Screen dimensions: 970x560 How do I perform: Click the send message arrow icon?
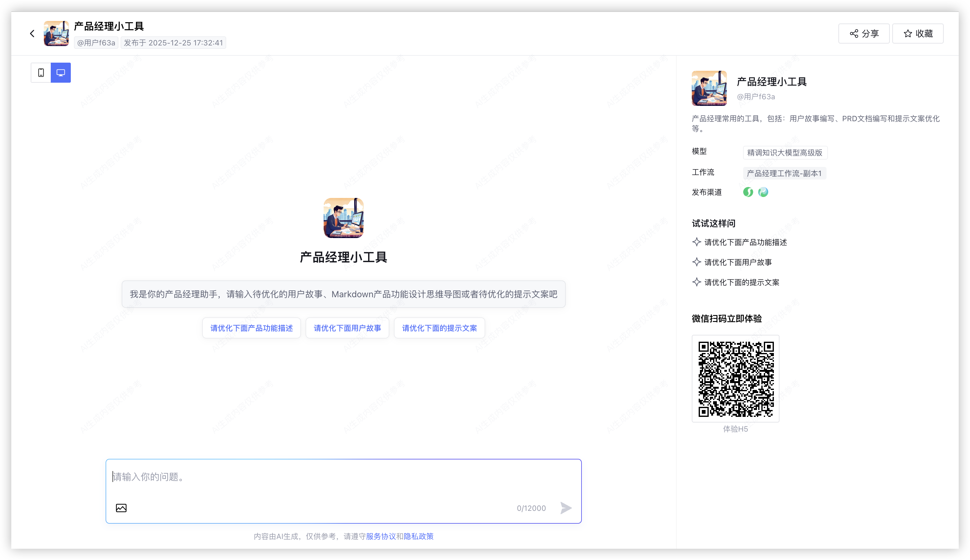click(566, 508)
